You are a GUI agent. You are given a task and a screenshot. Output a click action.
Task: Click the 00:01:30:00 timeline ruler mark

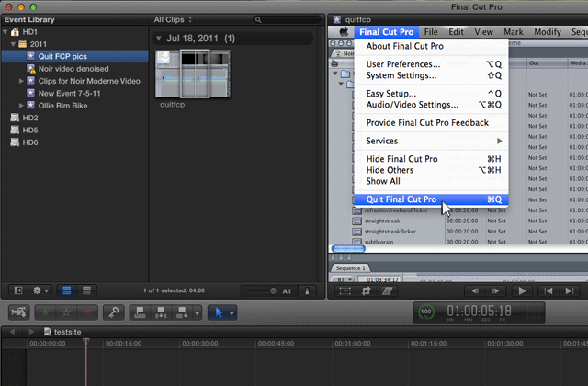(504, 343)
